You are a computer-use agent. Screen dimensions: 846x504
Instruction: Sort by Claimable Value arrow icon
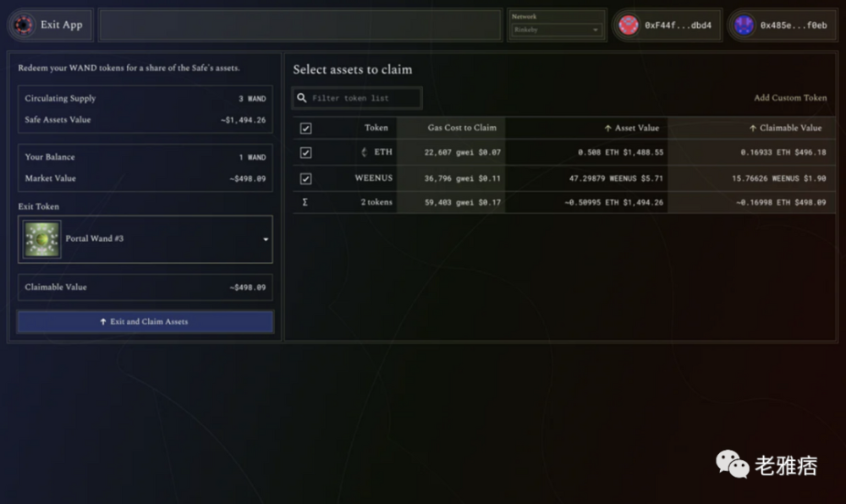click(x=753, y=129)
